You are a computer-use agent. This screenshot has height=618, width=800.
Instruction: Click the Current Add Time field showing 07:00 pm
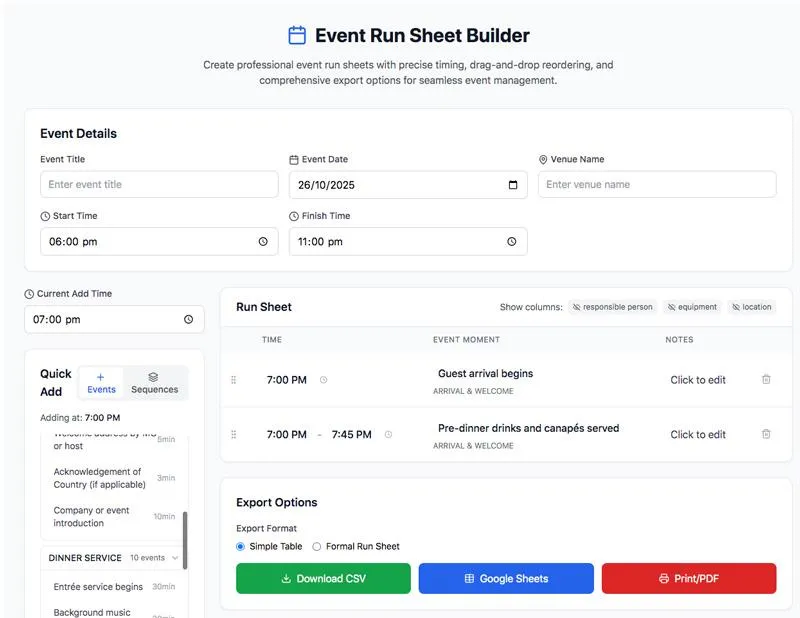click(114, 319)
